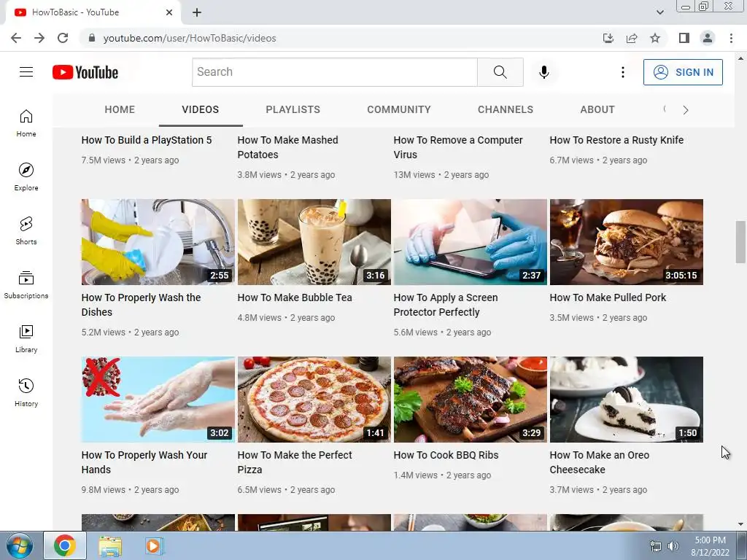Open 'How To Make the Perfect Pizza' title
Viewport: 747px width, 560px height.
295,462
